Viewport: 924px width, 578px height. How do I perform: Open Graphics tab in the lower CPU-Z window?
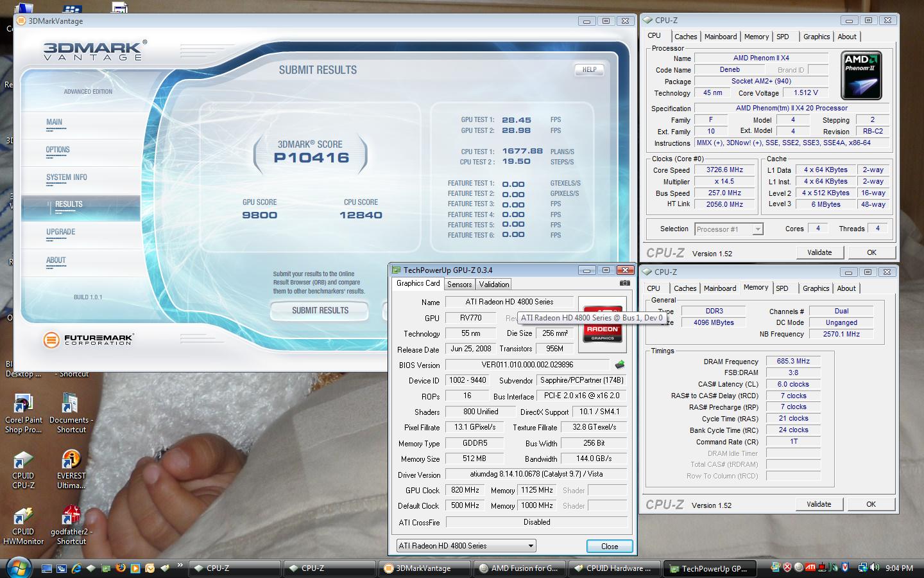816,288
